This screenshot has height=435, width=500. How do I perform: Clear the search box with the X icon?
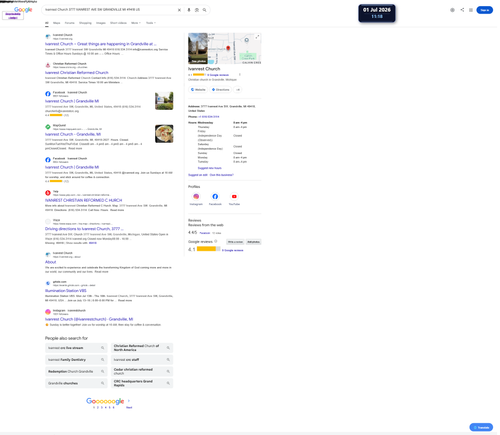[179, 10]
